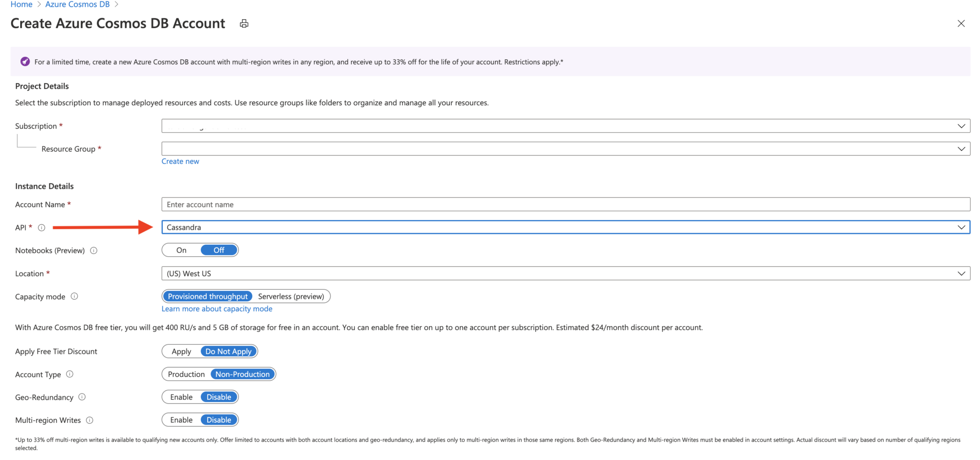This screenshot has height=460, width=980.
Task: Go to Azure Cosmos DB breadcrumb
Action: coord(78,4)
